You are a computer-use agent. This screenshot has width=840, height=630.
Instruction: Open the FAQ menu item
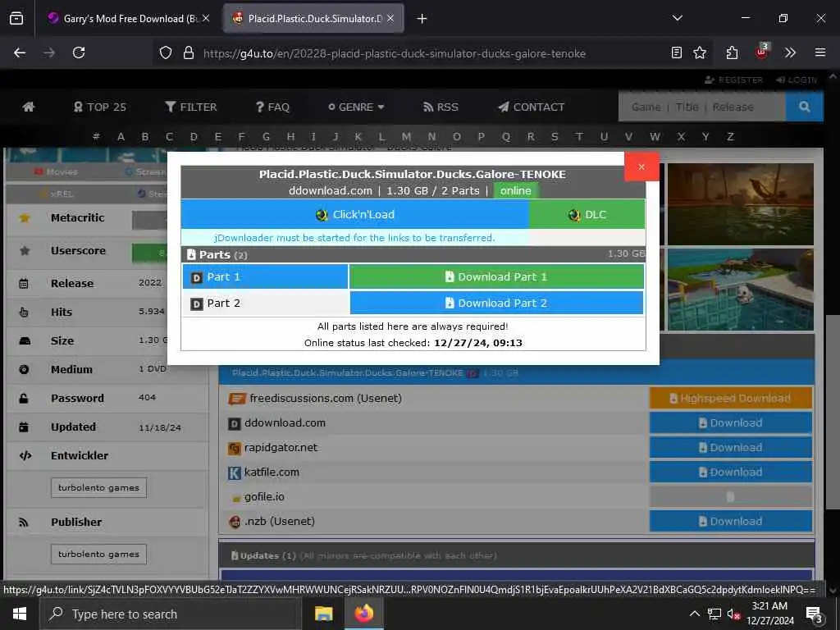(272, 107)
